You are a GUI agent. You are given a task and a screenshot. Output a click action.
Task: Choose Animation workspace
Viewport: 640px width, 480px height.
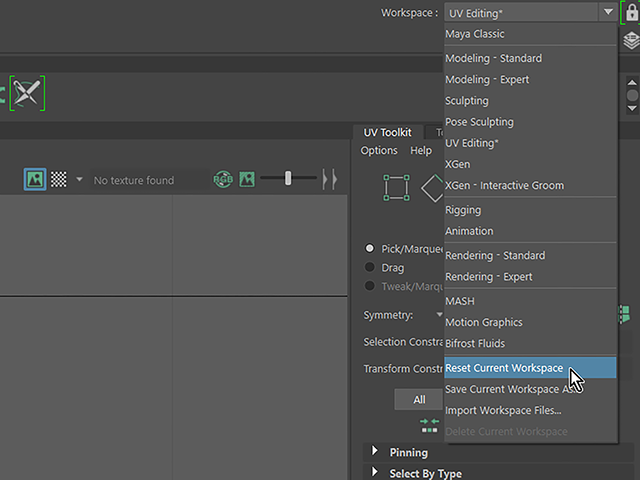pyautogui.click(x=530, y=231)
